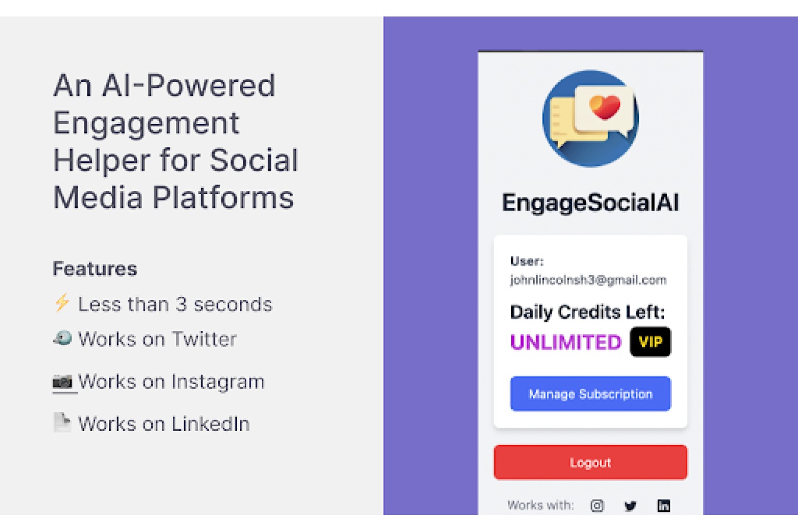798x532 pixels.
Task: Click the Instagram icon beside Works with
Action: pos(597,505)
